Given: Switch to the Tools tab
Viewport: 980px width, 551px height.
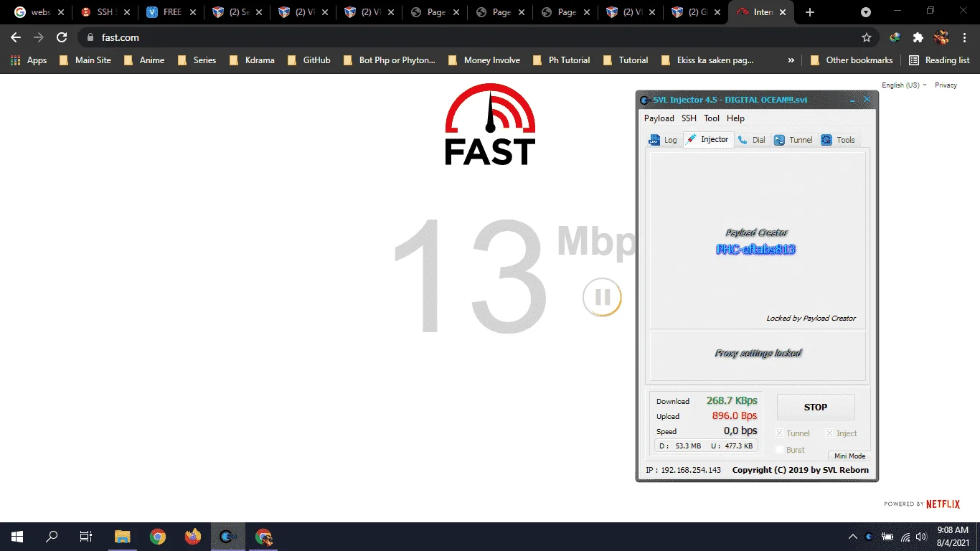Looking at the screenshot, I should pyautogui.click(x=838, y=140).
